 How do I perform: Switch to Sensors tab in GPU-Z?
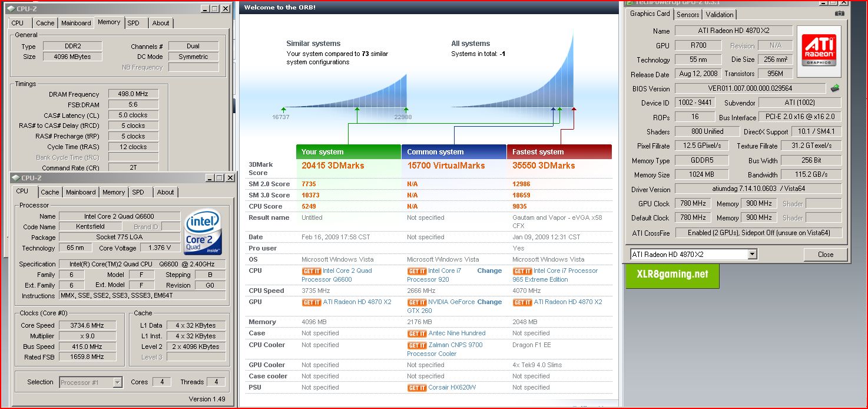click(x=688, y=15)
